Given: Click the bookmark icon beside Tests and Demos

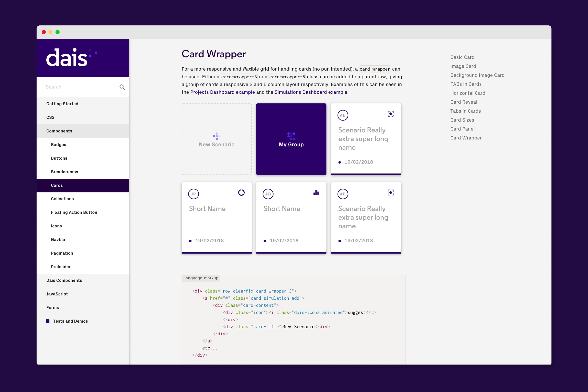Looking at the screenshot, I should tap(48, 321).
